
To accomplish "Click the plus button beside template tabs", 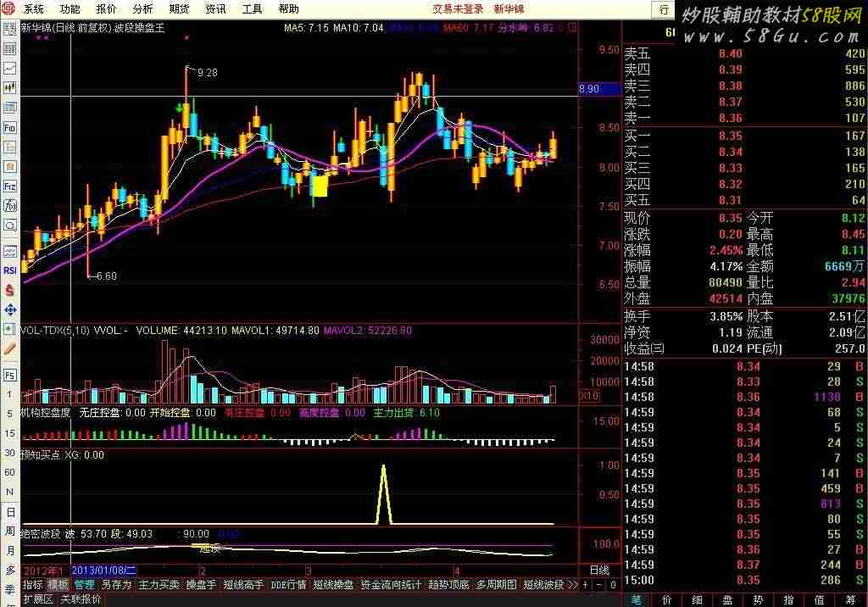I will 585,585.
